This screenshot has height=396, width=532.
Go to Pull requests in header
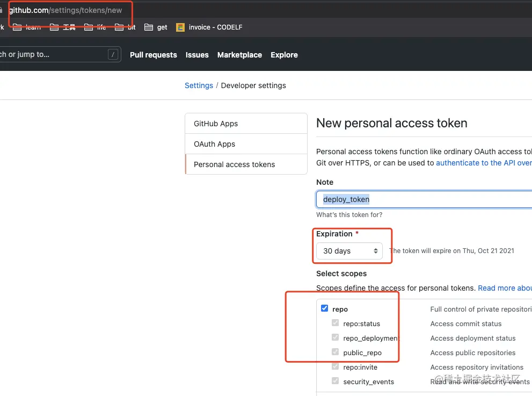coord(153,55)
